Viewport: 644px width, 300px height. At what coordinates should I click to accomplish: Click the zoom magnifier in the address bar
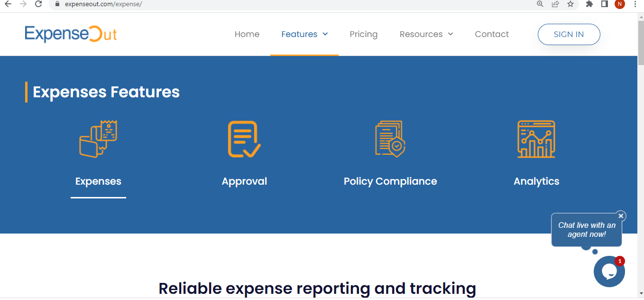540,5
